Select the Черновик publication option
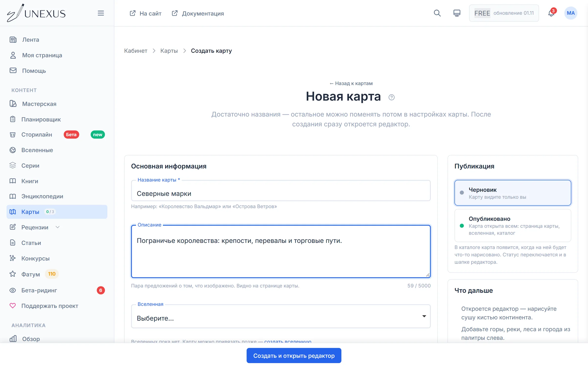Image resolution: width=588 pixels, height=368 pixels. 513,193
